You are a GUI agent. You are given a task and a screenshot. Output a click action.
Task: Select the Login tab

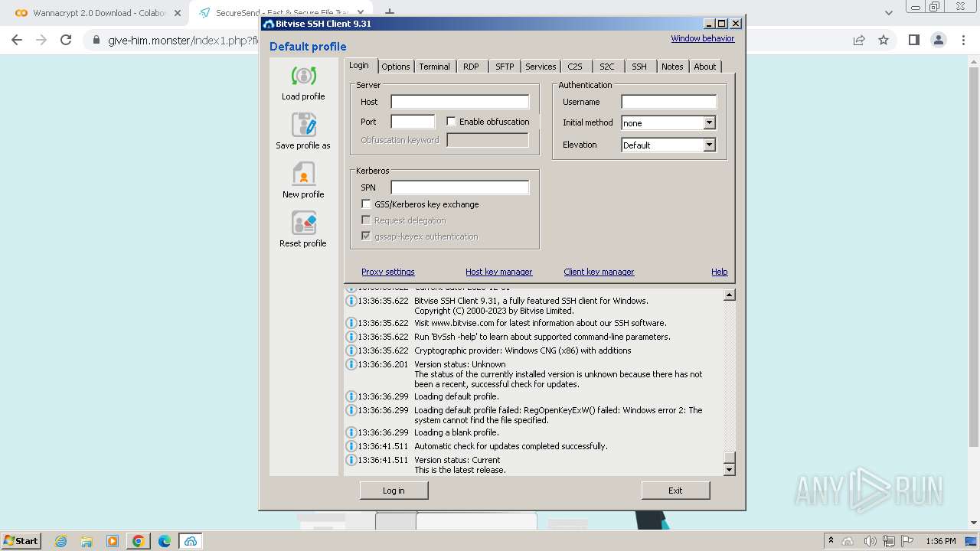point(359,65)
